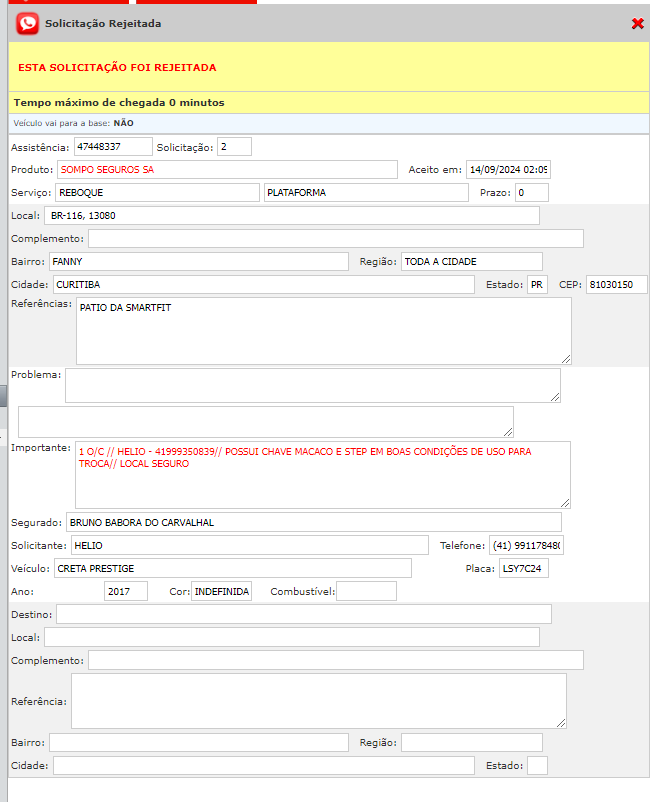Select the CEP field with 81030150
Viewport: 652px width, 802px height.
coord(616,284)
